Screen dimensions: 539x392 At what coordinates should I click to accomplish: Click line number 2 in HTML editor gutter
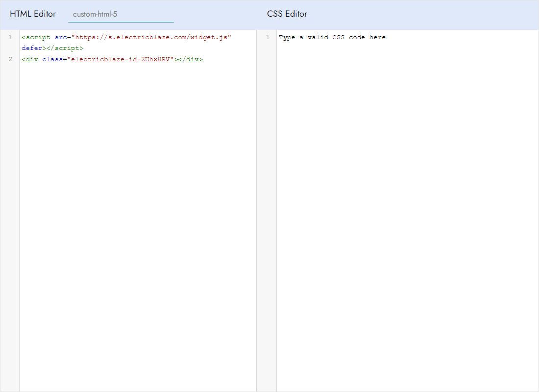(x=11, y=59)
